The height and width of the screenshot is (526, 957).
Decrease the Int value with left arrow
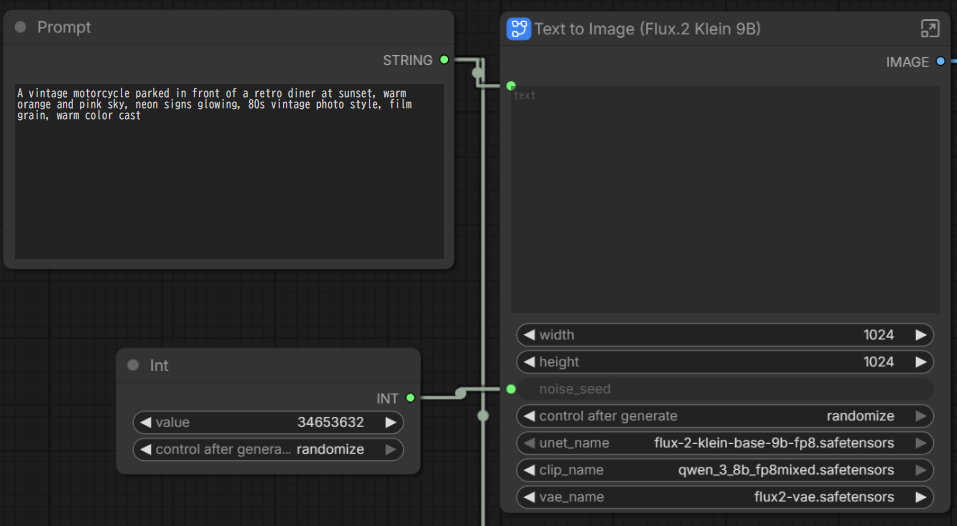click(x=145, y=422)
